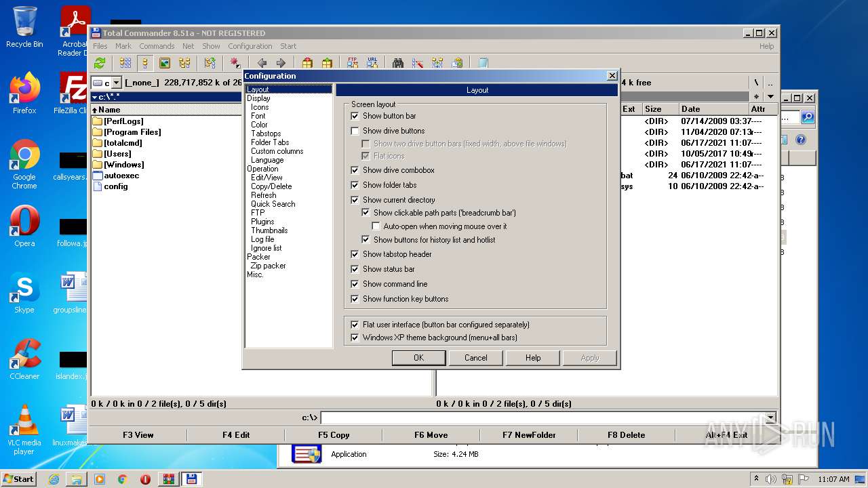Click Cancel in Configuration dialog
The width and height of the screenshot is (868, 488).
coord(475,358)
